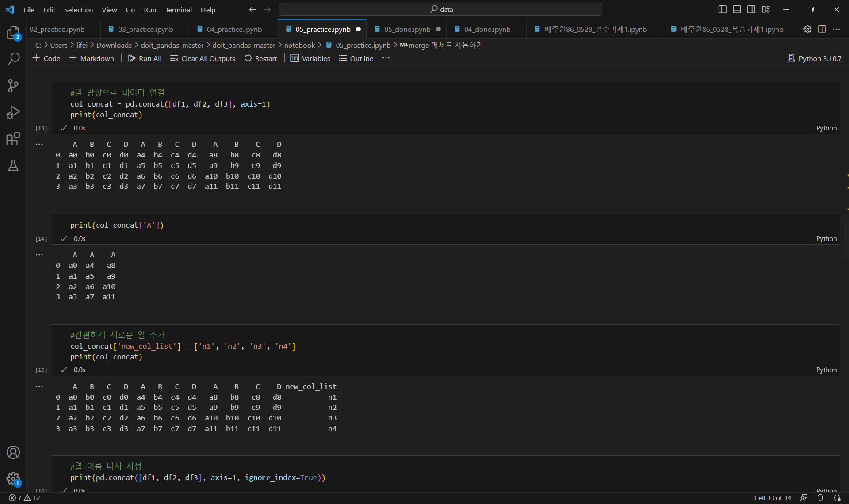Open the Manage gear in the activity bar
The width and height of the screenshot is (849, 504).
[x=13, y=478]
